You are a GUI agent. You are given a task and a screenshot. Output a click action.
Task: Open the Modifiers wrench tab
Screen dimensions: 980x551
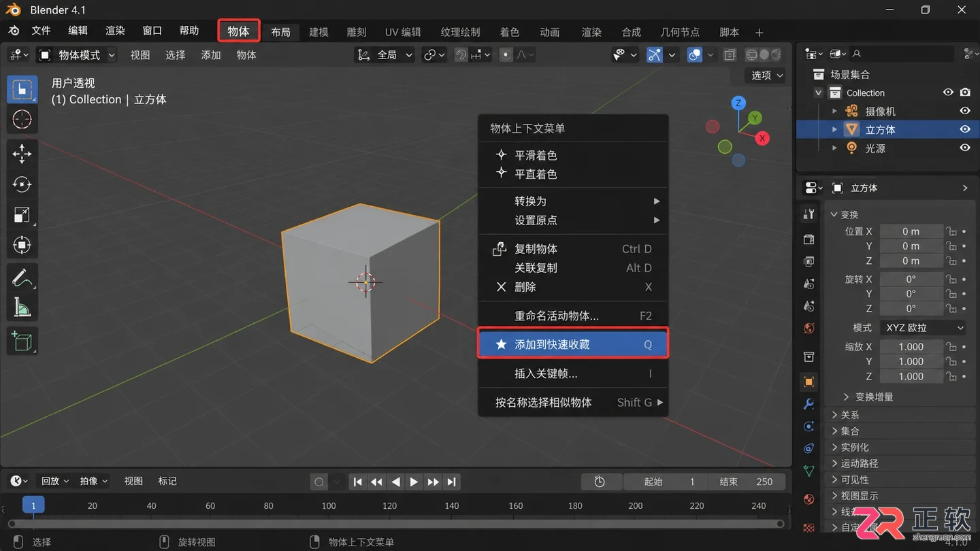click(808, 404)
